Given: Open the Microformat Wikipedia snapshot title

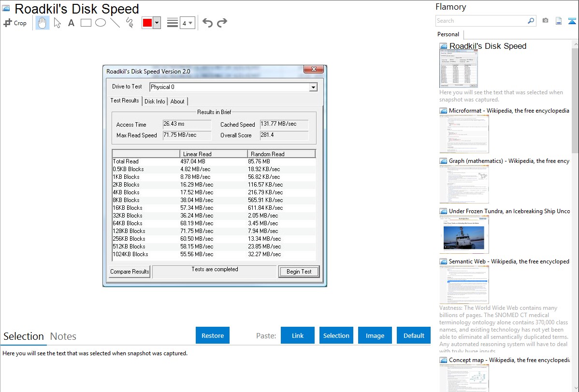Looking at the screenshot, I should click(509, 111).
